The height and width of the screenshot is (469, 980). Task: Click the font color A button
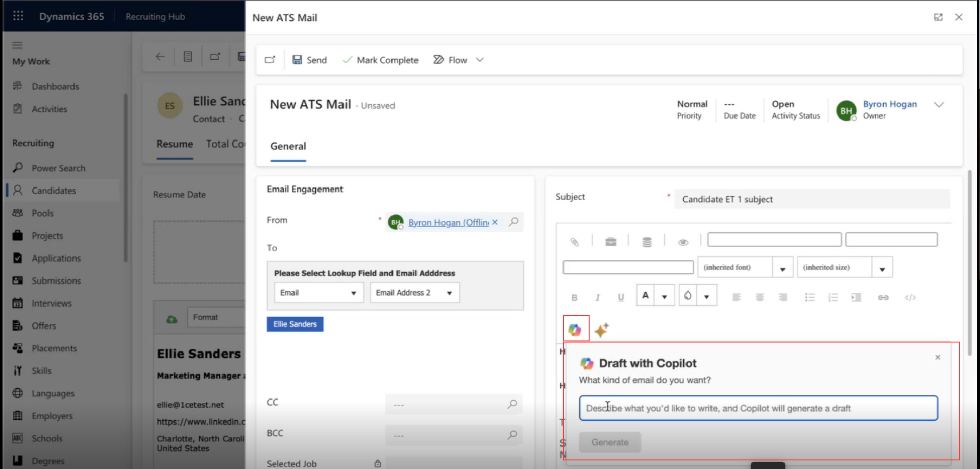coord(646,295)
